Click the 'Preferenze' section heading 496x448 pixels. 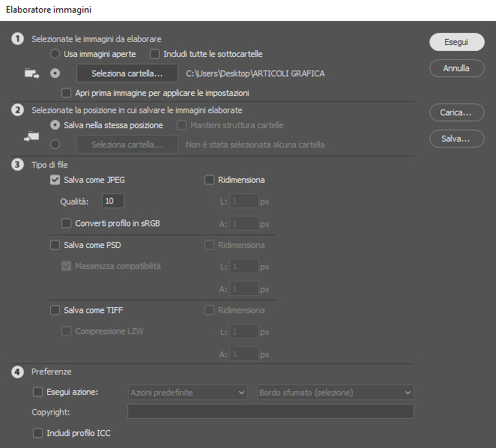[x=52, y=372]
